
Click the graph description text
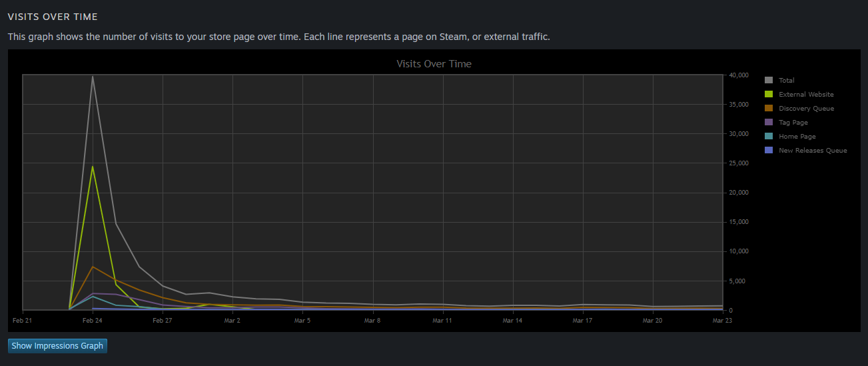pos(279,37)
